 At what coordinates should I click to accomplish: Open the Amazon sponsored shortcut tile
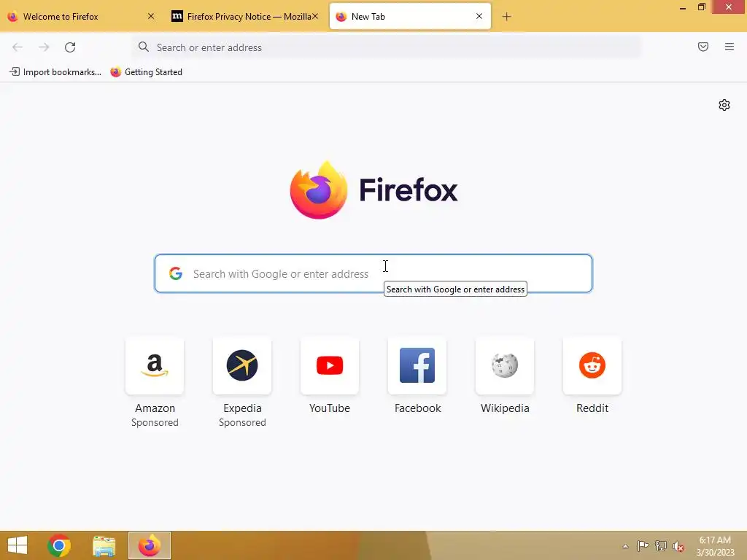[155, 366]
